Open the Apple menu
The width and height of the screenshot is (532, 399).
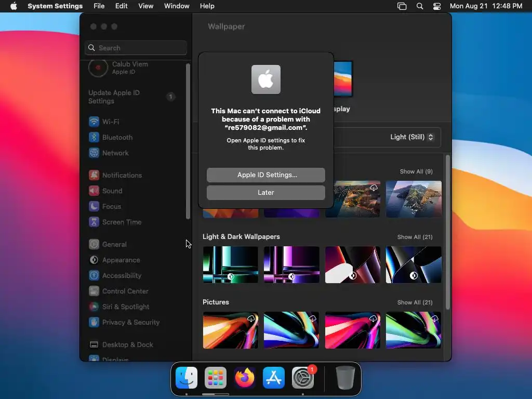click(14, 6)
